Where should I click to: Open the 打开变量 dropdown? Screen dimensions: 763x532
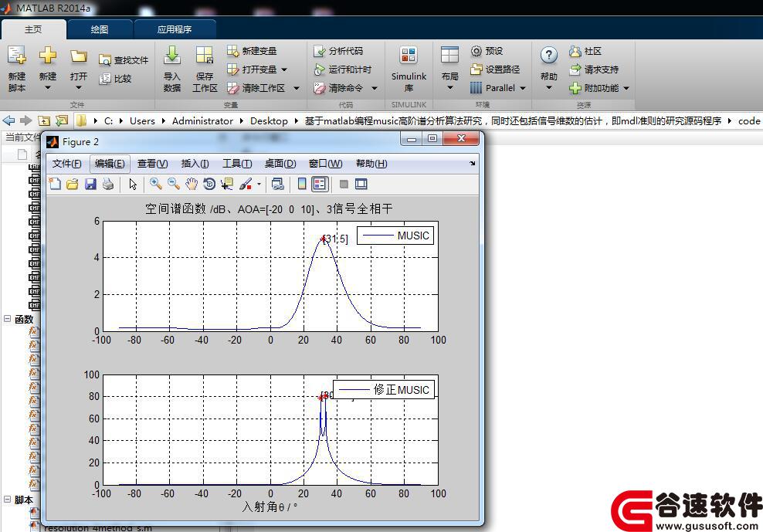tap(284, 69)
